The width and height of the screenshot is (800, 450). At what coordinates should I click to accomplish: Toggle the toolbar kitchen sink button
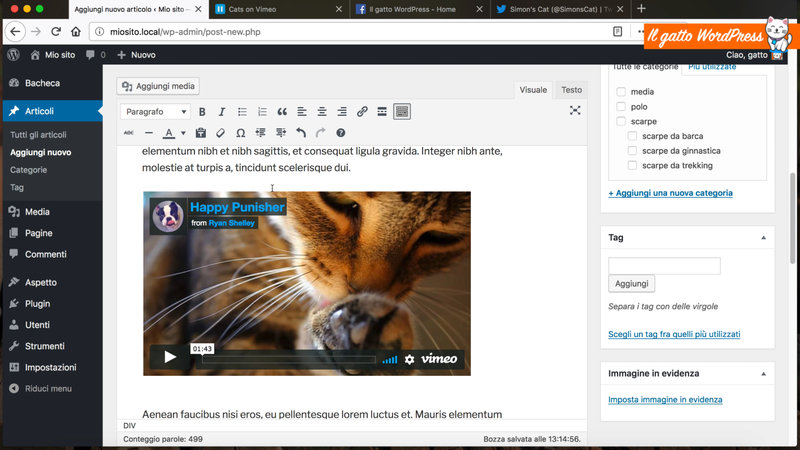[402, 112]
